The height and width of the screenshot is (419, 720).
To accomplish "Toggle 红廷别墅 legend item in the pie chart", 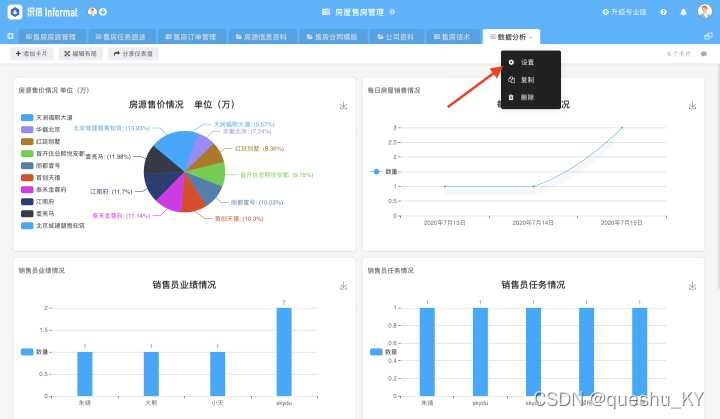I will pos(41,142).
